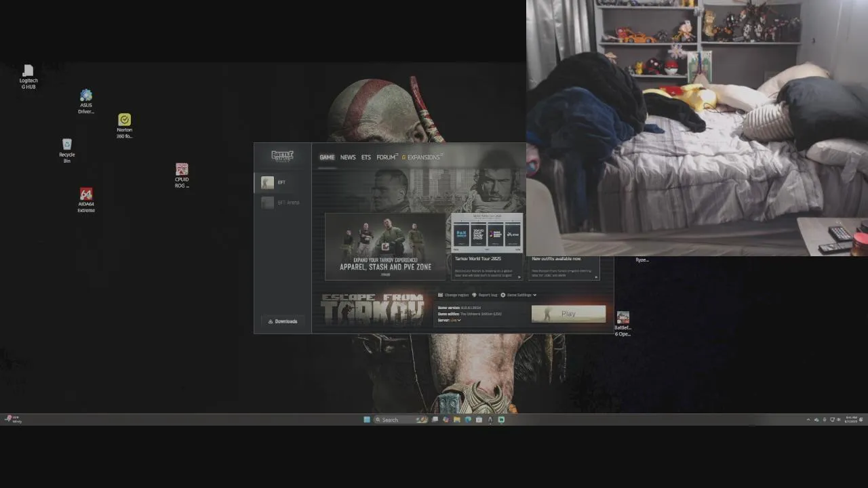868x488 pixels.
Task: Select the Battlefield 6 Open Beta shortcut
Action: [623, 324]
